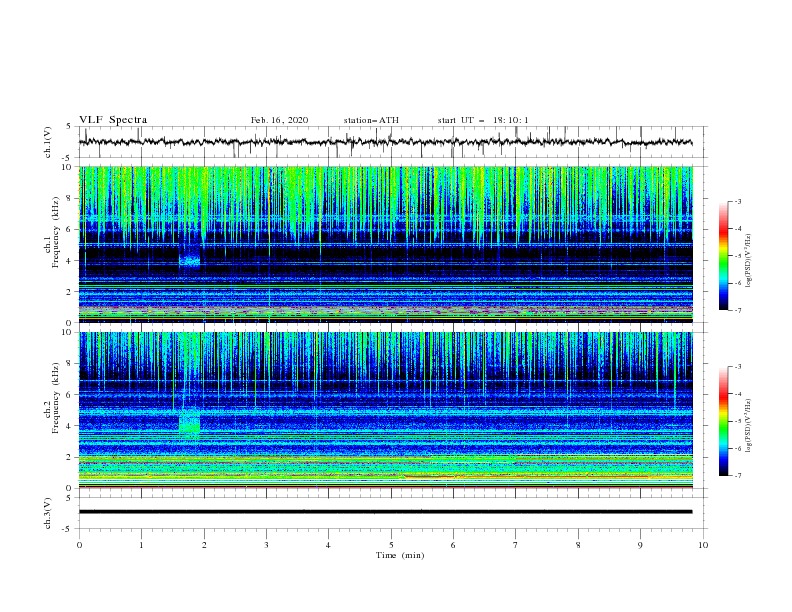Click the time axis tick label "0"
The image size is (792, 612).
[79, 545]
